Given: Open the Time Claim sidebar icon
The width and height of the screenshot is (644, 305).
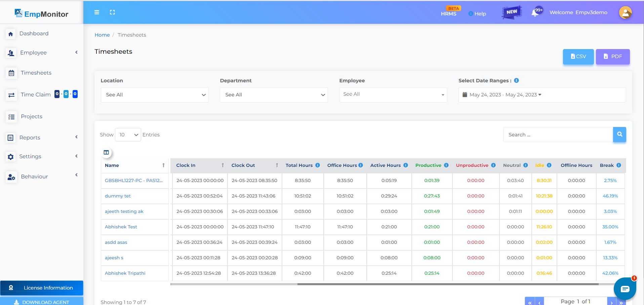Looking at the screenshot, I should 11,95.
